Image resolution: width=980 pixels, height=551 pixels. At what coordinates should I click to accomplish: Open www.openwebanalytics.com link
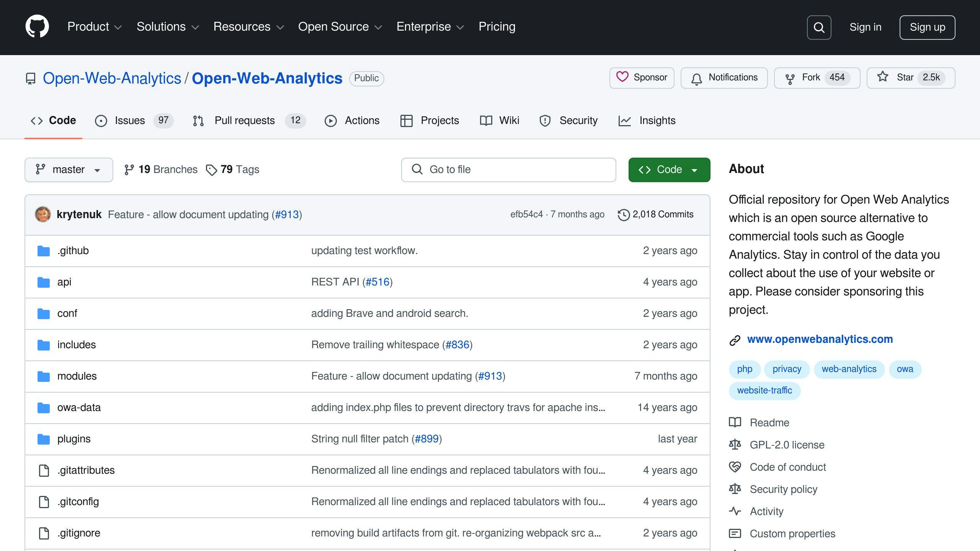(x=820, y=338)
